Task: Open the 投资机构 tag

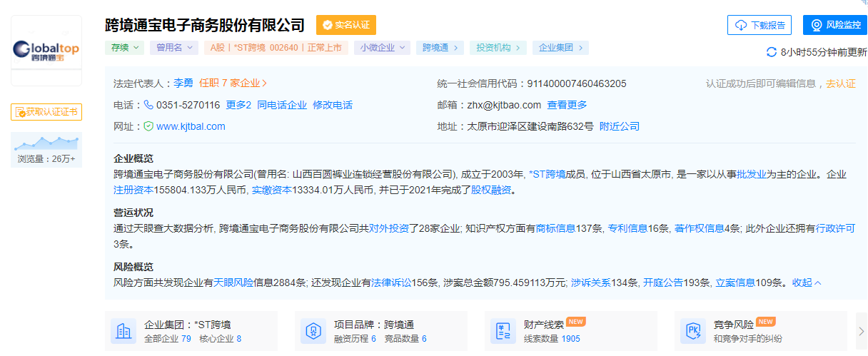Action: click(498, 48)
